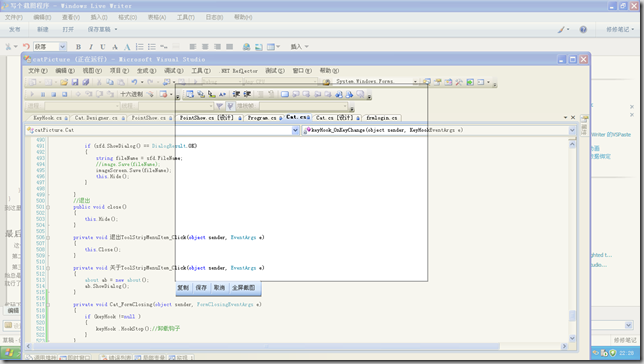
Task: Click the save icon in Visual Studio toolbar
Action: click(75, 82)
